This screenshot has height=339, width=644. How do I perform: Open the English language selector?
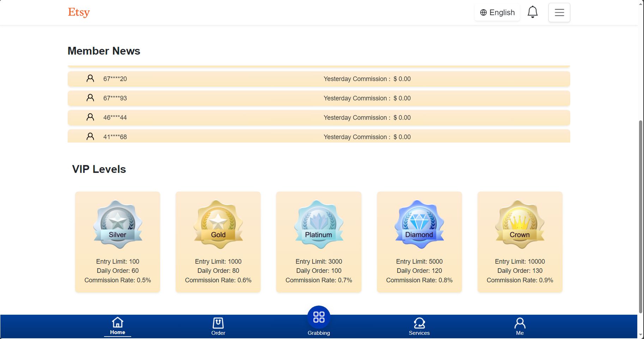click(x=497, y=13)
